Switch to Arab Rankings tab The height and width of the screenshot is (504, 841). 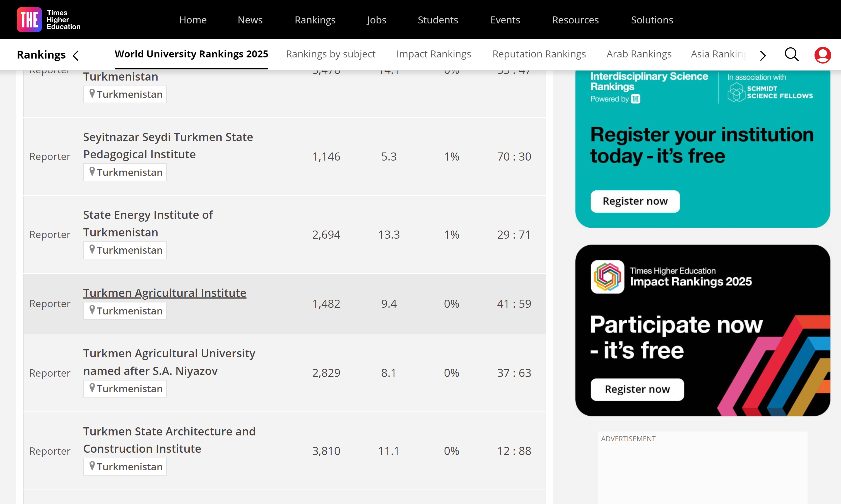(639, 54)
